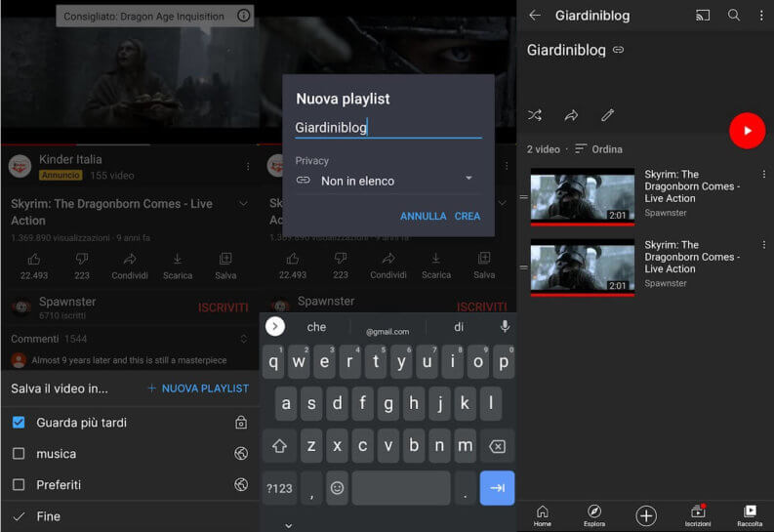This screenshot has height=532, width=774.
Task: Edit the playlist with the pencil icon
Action: click(x=607, y=115)
